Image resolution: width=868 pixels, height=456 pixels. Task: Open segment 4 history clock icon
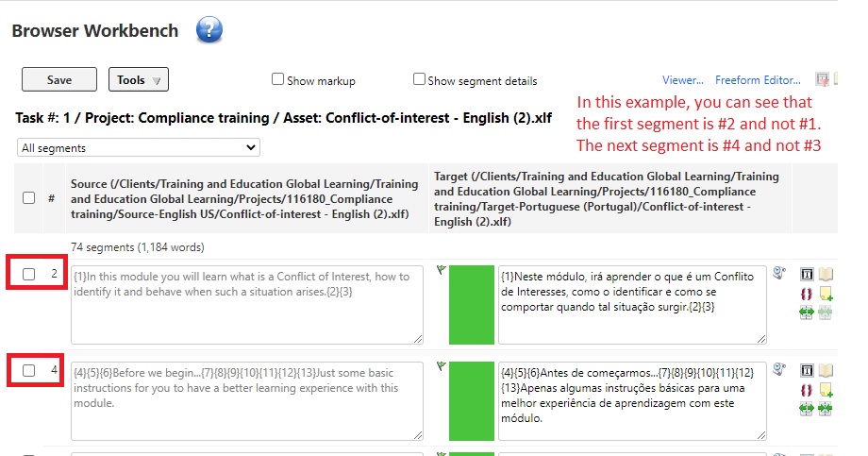[x=779, y=369]
